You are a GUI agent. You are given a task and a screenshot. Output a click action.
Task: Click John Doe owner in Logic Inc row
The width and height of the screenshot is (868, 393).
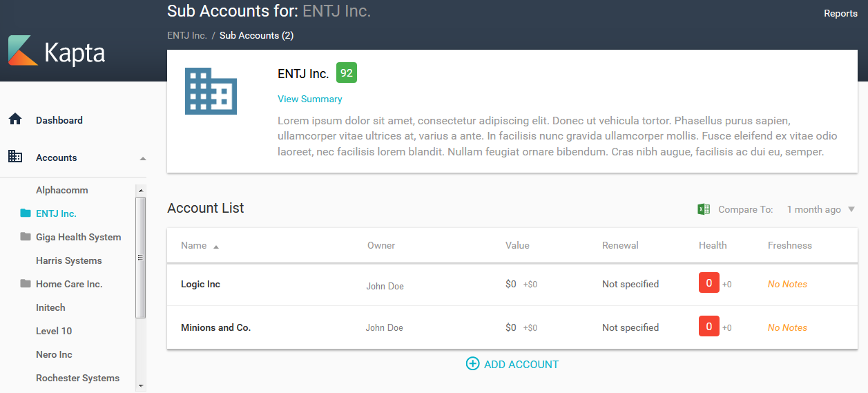tap(385, 286)
